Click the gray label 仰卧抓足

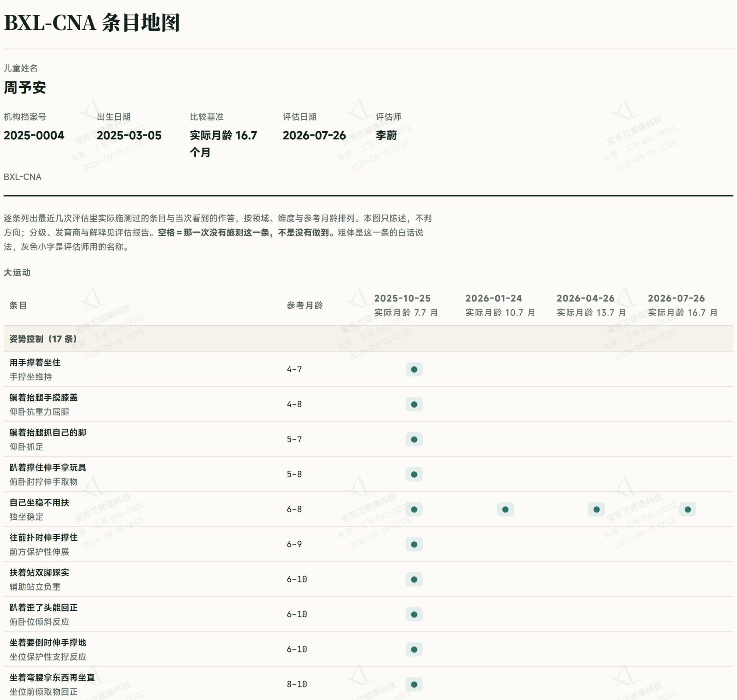click(27, 447)
